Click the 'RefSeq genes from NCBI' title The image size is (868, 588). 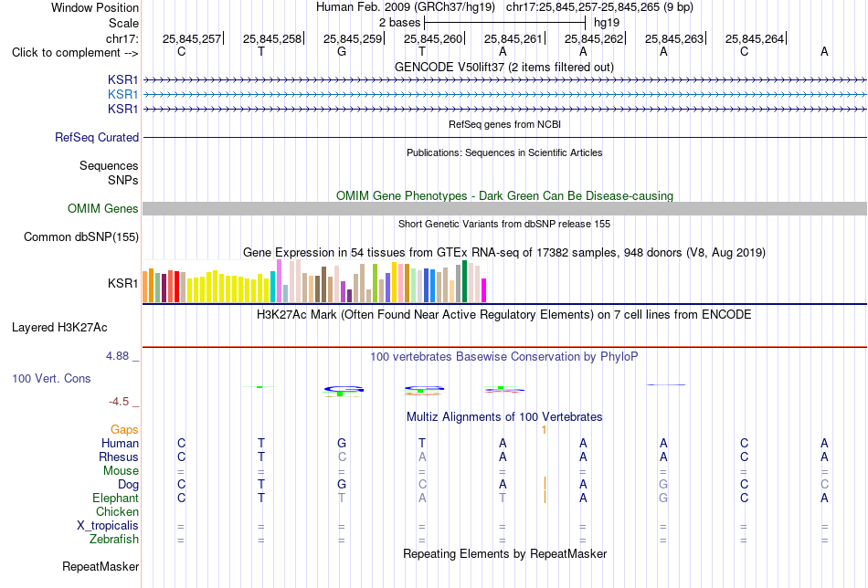coord(504,124)
